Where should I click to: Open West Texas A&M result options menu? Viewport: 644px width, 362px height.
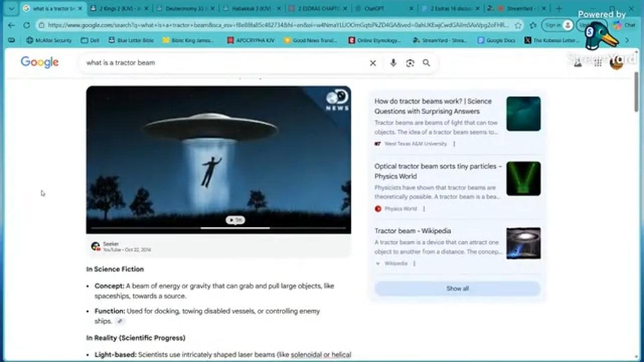pyautogui.click(x=454, y=144)
